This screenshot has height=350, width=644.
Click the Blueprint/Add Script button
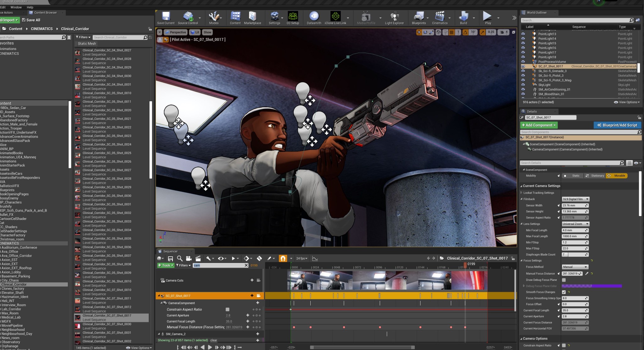click(x=617, y=125)
